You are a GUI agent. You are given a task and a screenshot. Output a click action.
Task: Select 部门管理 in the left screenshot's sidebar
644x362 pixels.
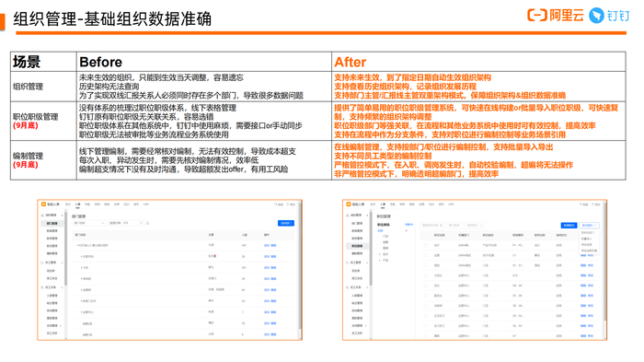tap(52, 223)
